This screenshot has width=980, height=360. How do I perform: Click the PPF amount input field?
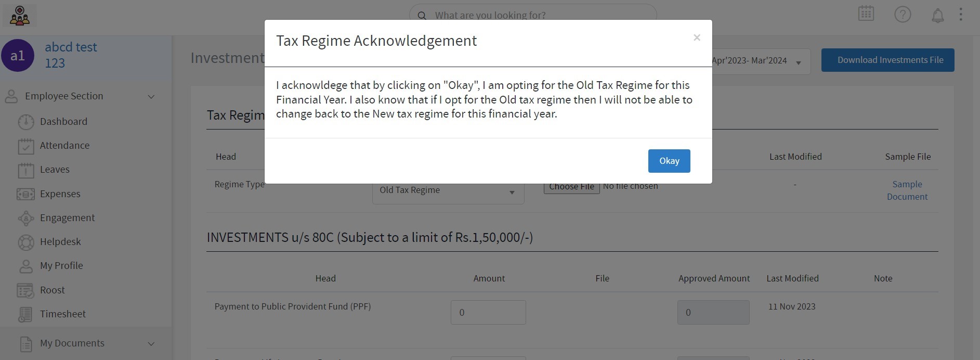click(x=488, y=313)
